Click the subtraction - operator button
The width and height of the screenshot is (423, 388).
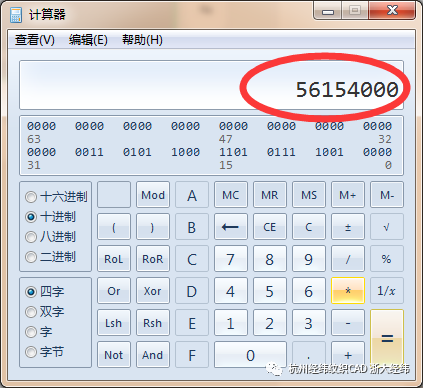[348, 323]
